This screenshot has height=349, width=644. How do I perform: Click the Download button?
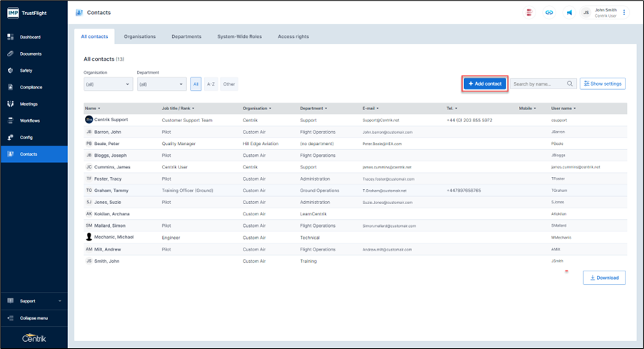pyautogui.click(x=604, y=278)
